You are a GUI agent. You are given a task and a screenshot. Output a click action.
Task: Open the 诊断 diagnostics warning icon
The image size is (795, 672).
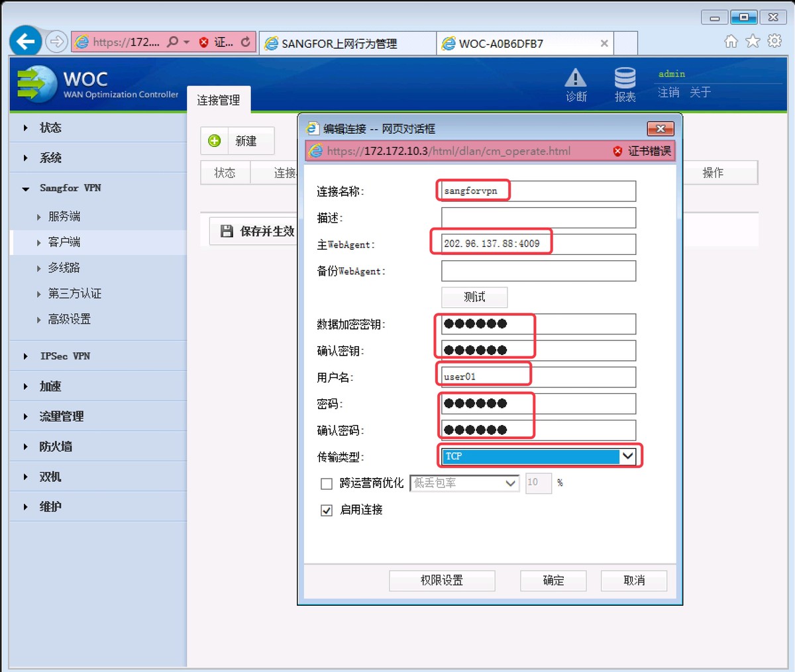click(x=576, y=78)
